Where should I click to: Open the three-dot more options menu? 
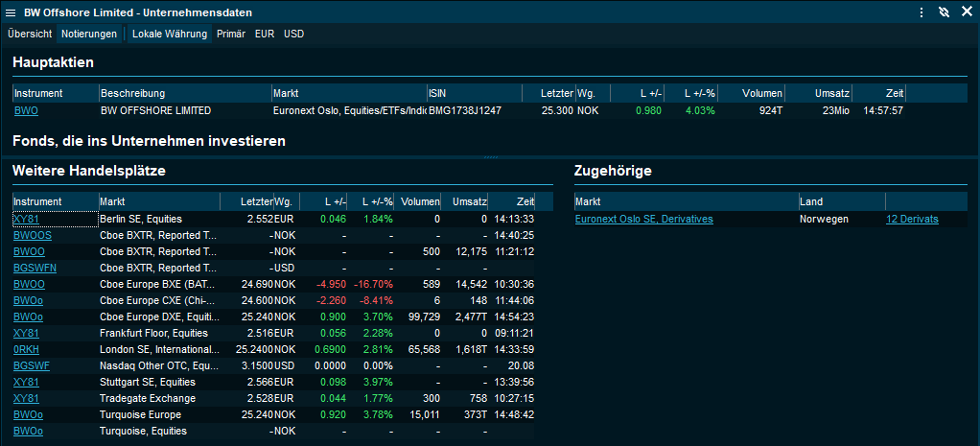[x=921, y=12]
